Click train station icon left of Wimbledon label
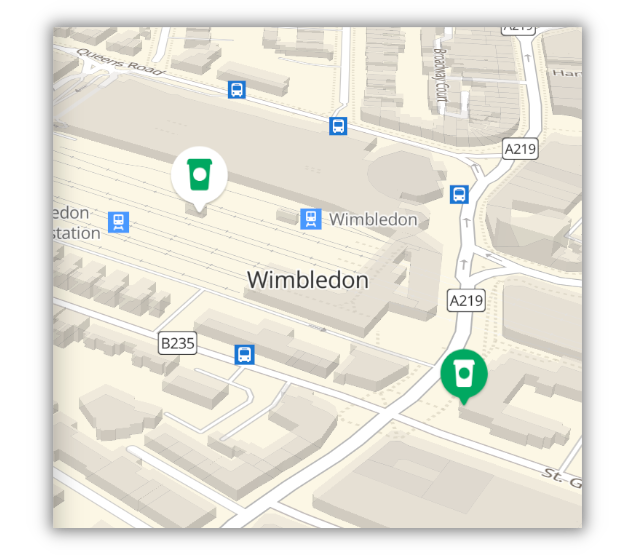The image size is (630, 556). click(x=311, y=219)
